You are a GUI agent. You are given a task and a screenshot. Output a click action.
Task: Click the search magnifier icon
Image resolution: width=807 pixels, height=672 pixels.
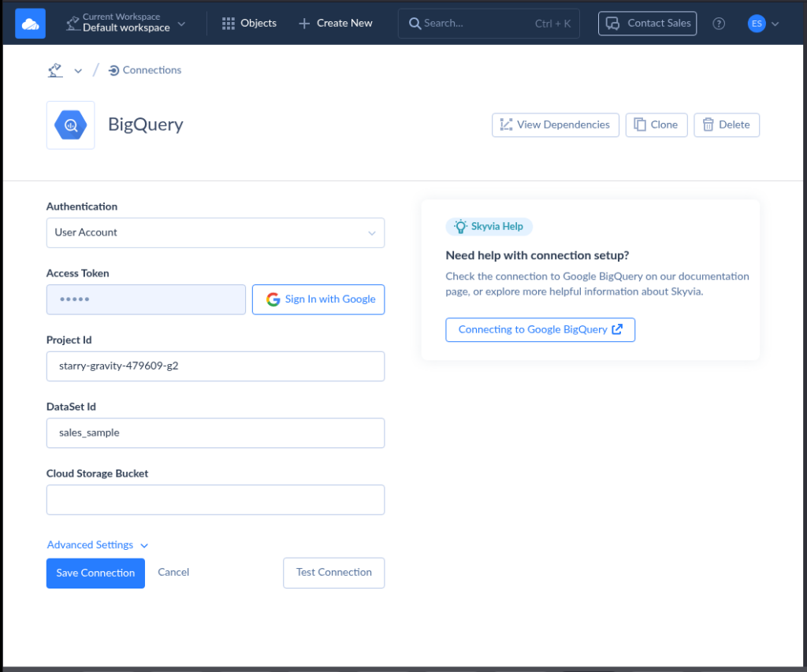[x=415, y=23]
